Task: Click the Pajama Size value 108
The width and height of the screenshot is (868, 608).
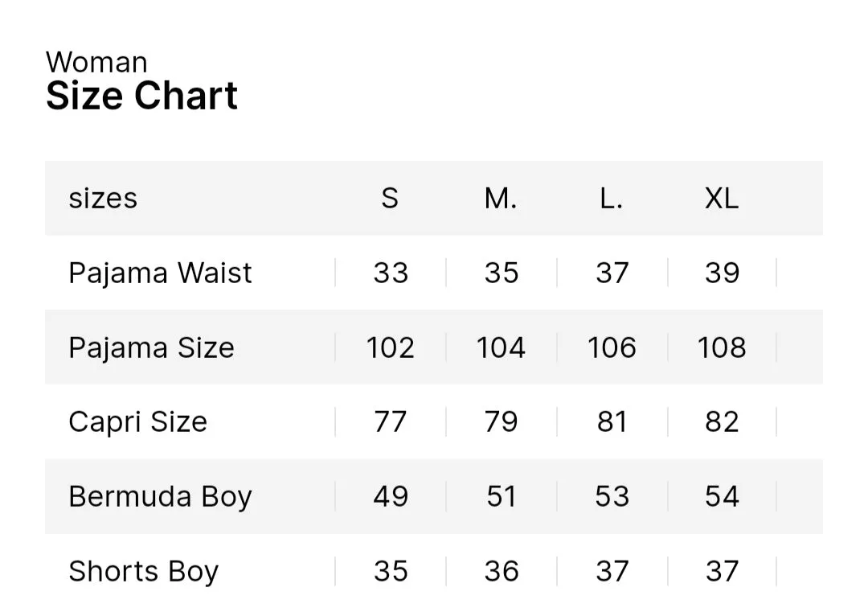Action: 722,347
